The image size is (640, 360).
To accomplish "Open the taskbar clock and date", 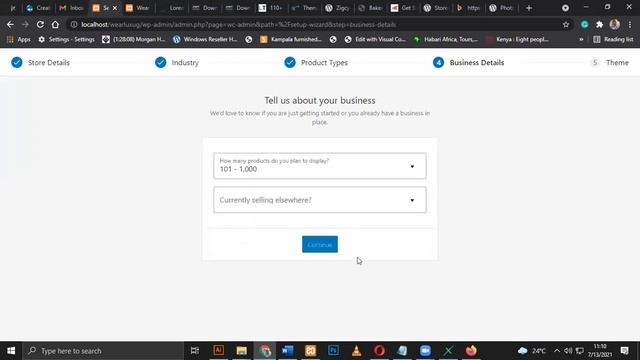I will click(x=600, y=351).
